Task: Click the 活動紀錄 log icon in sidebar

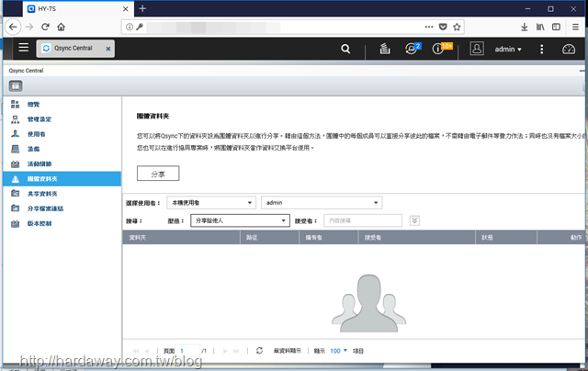Action: [x=15, y=163]
